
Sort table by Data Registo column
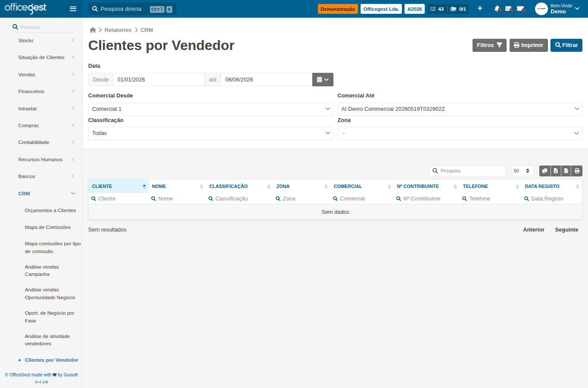[552, 186]
